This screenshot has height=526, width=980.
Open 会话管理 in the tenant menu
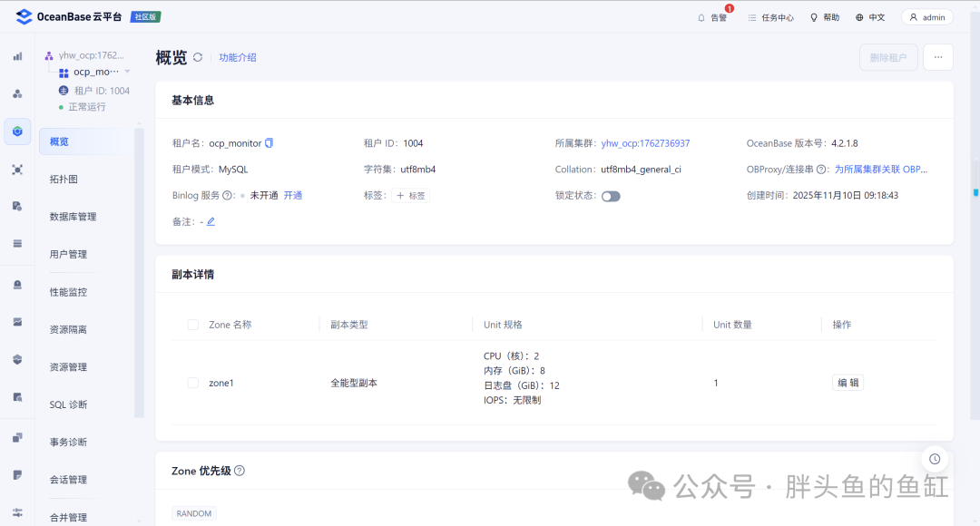[68, 480]
